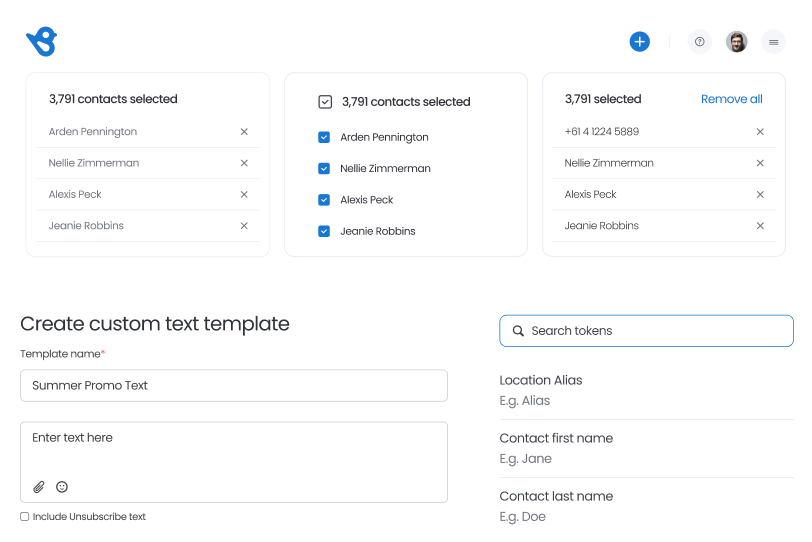Viewport: 812px width, 542px height.
Task: Click the paperclip attachment icon
Action: pos(39,487)
